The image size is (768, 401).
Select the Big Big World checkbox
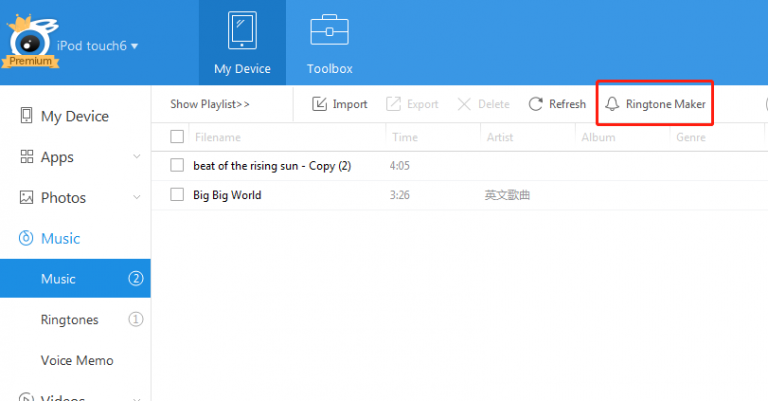click(177, 194)
